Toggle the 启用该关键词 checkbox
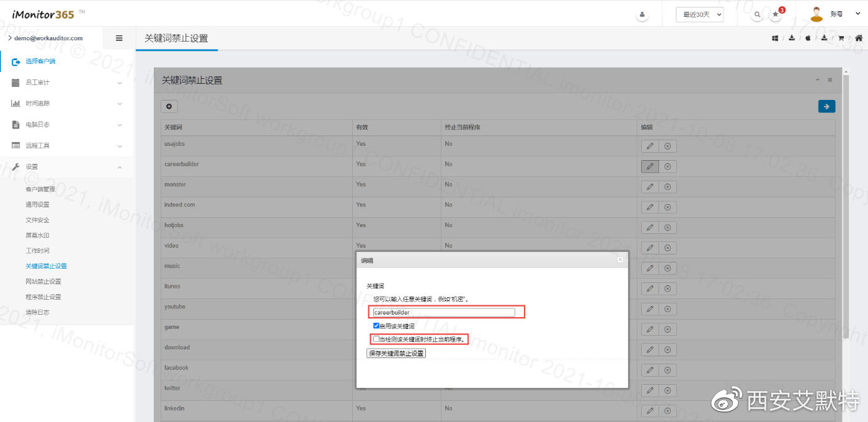The width and height of the screenshot is (868, 422). [376, 326]
